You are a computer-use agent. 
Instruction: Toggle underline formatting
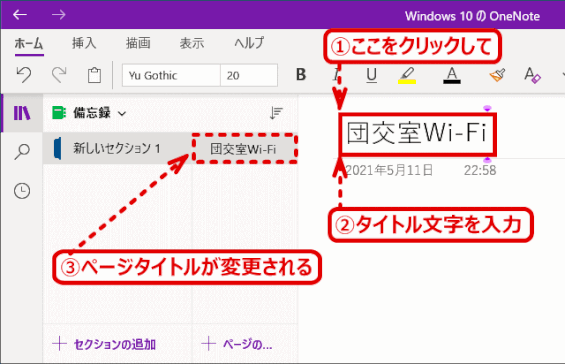click(372, 75)
